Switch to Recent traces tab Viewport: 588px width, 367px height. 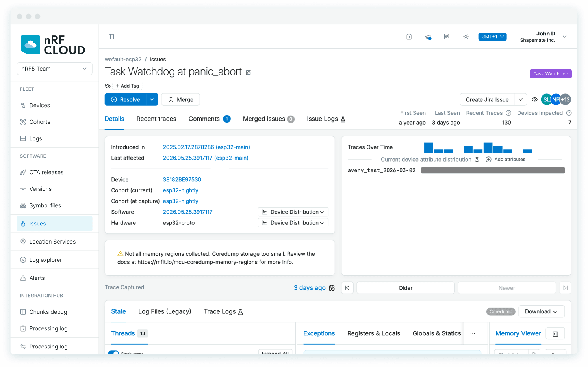tap(156, 119)
